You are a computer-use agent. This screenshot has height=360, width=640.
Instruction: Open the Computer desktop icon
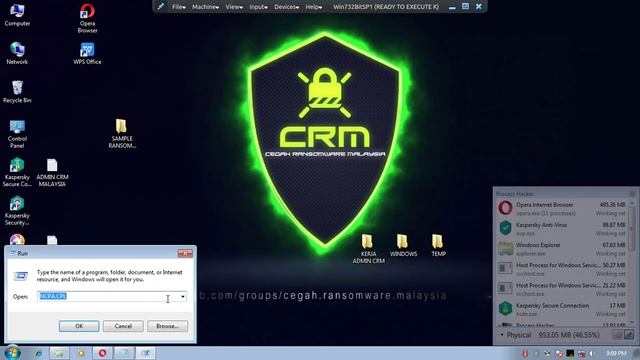[17, 15]
